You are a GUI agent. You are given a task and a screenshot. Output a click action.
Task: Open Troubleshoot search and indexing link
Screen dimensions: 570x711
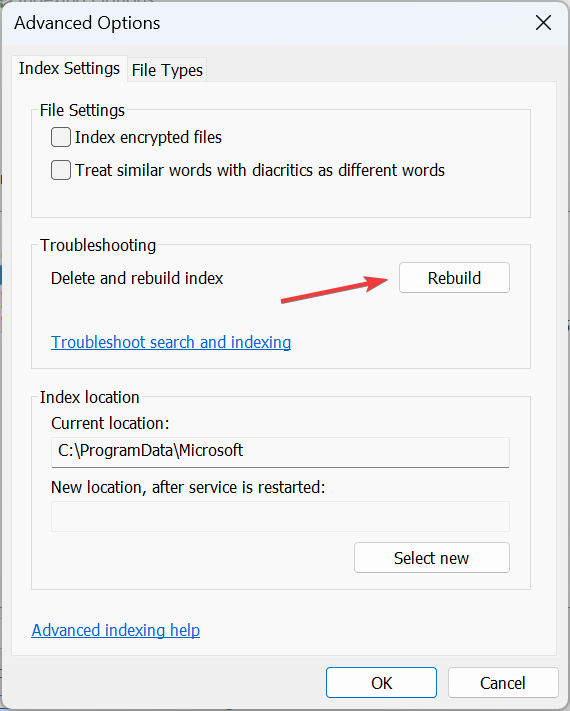point(171,342)
